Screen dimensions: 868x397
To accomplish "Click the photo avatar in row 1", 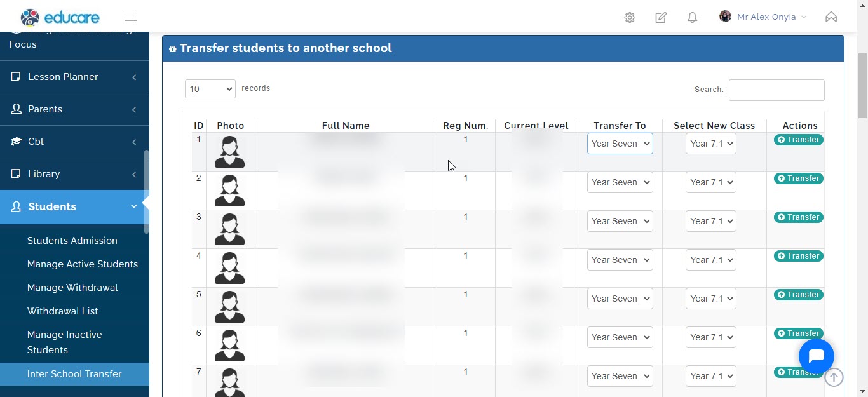I will (229, 152).
